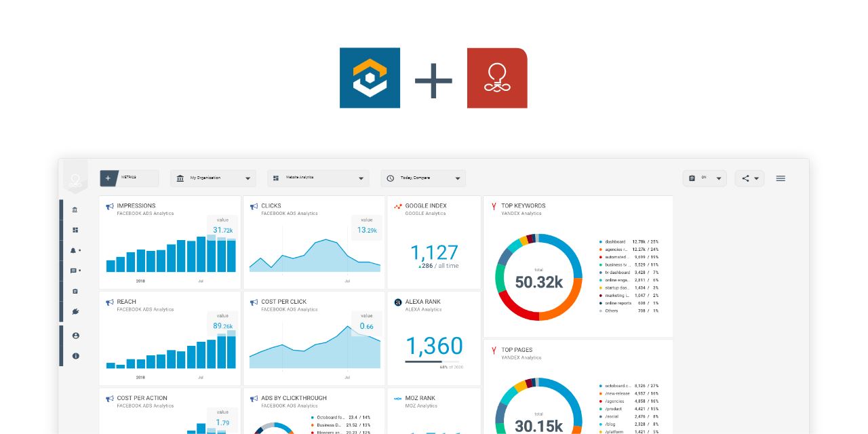Image resolution: width=868 pixels, height=434 pixels.
Task: Open the share options dropdown
Action: coord(749,178)
